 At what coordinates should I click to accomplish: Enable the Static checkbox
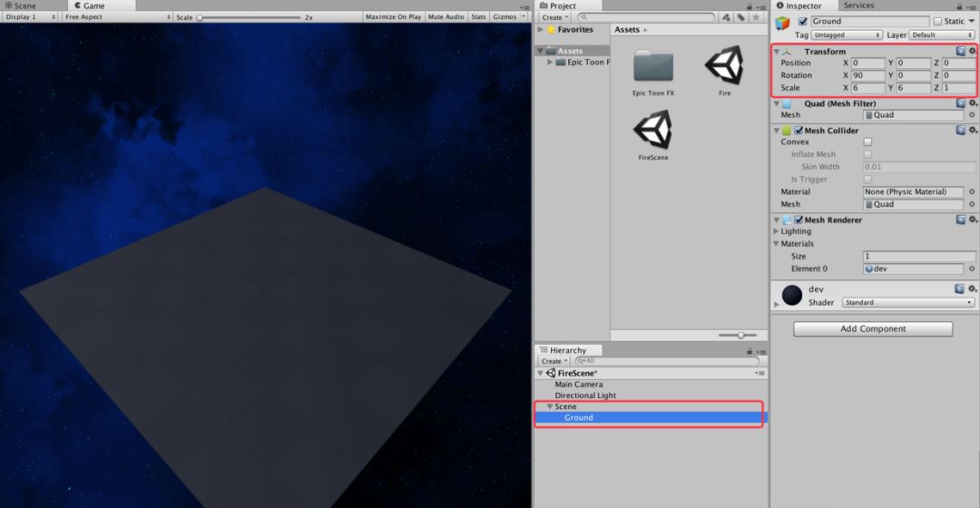(x=937, y=21)
